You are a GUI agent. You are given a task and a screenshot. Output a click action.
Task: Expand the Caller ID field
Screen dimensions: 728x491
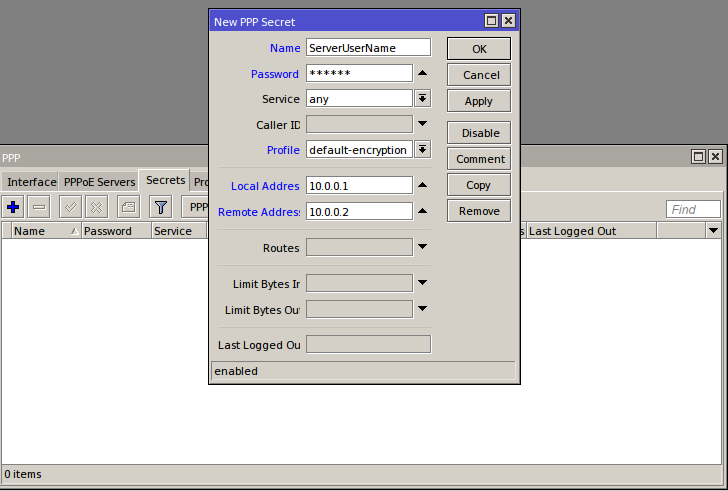coord(422,124)
